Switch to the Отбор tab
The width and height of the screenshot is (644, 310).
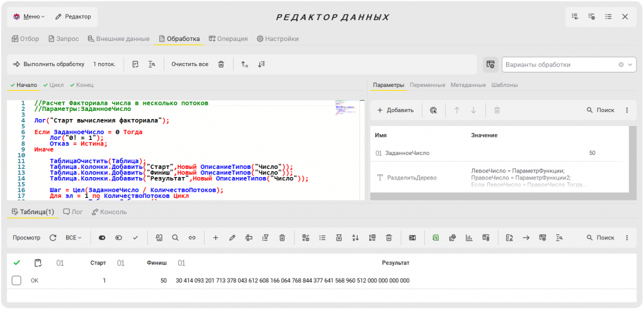pyautogui.click(x=25, y=38)
